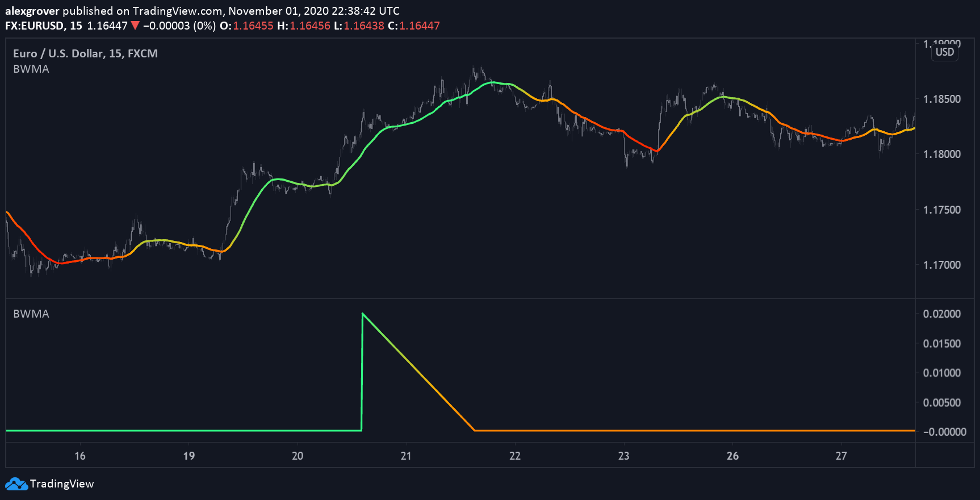
Task: Click the TradingView cloud logo icon
Action: (x=16, y=484)
